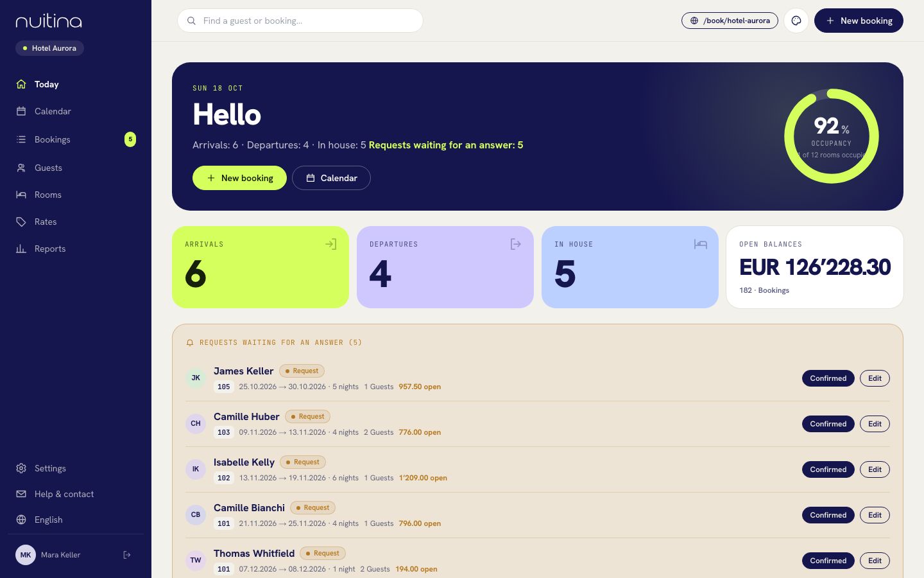Screen dimensions: 924x578
Task: Click the TW avatar
Action: point(196,561)
